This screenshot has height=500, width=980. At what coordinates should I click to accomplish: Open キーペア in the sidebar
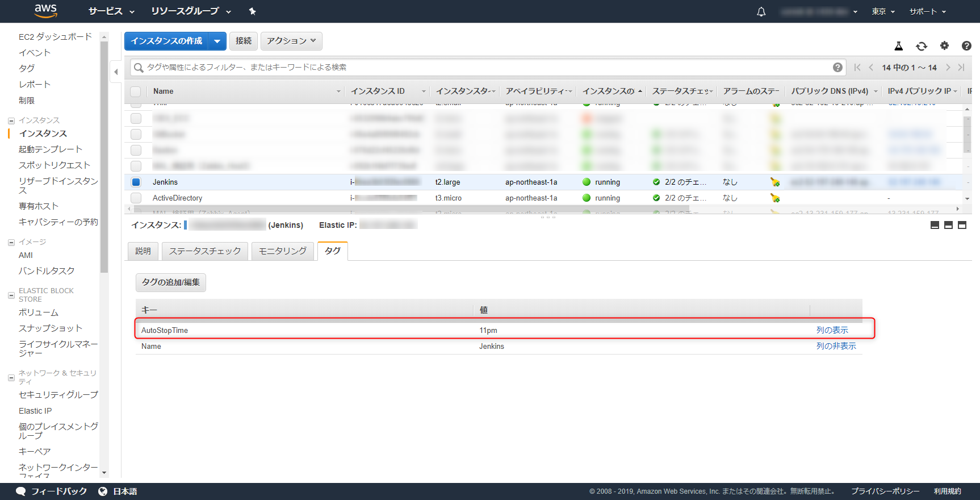click(x=35, y=452)
